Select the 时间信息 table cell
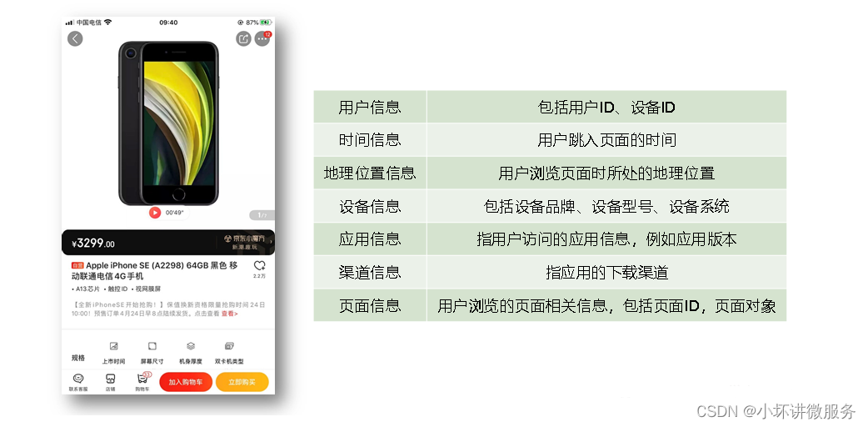The height and width of the screenshot is (427, 868). click(x=370, y=140)
